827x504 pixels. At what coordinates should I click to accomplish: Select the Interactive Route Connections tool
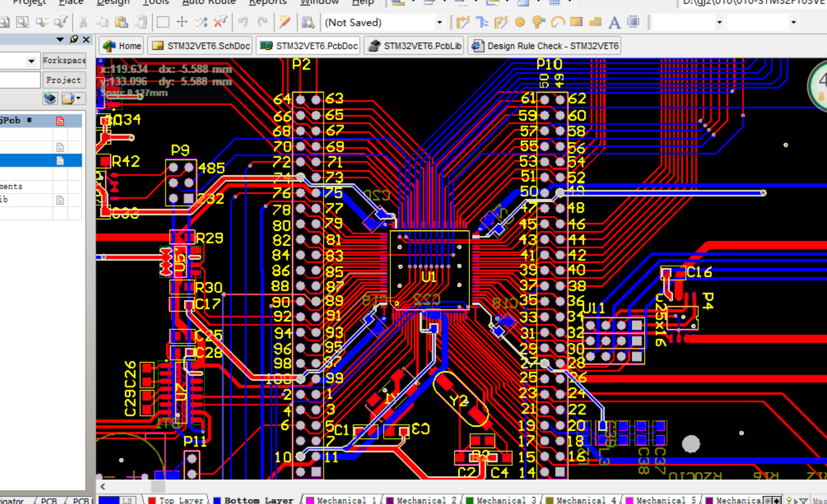(x=463, y=22)
